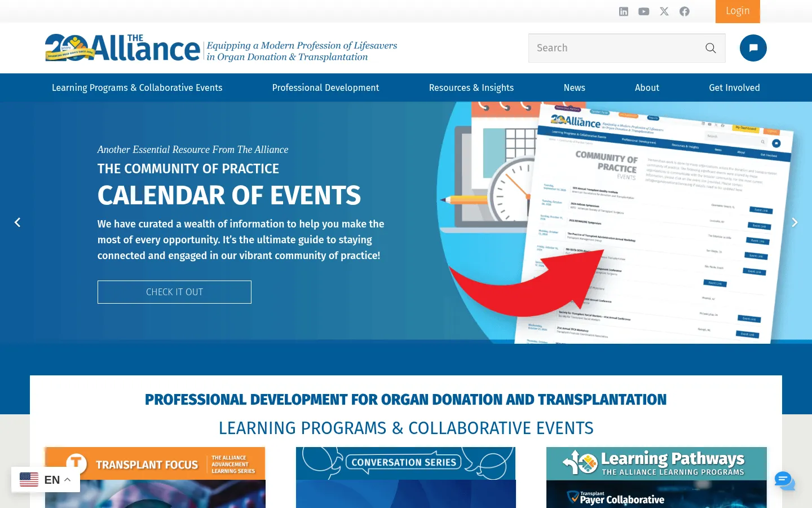The image size is (812, 508).
Task: Click the orange Login button
Action: 738,11
